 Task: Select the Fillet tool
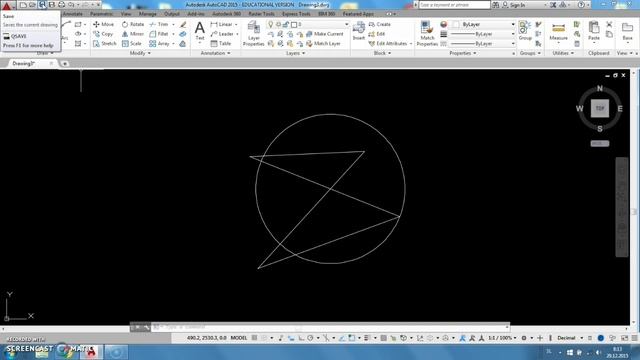tap(159, 34)
